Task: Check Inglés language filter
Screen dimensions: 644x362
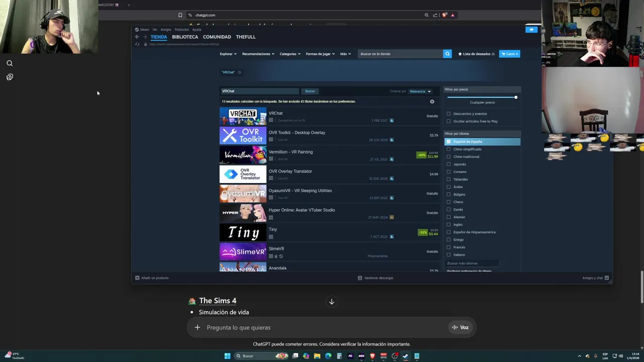Action: (449, 225)
